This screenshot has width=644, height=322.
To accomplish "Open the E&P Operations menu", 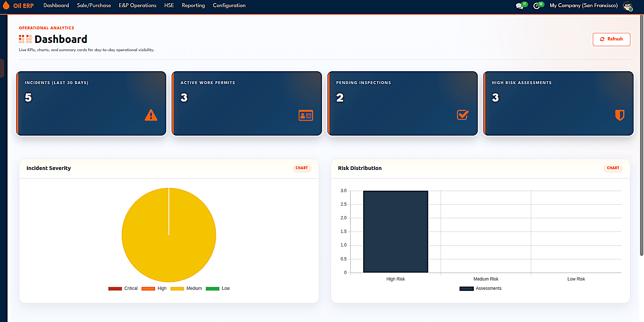I will [x=138, y=5].
